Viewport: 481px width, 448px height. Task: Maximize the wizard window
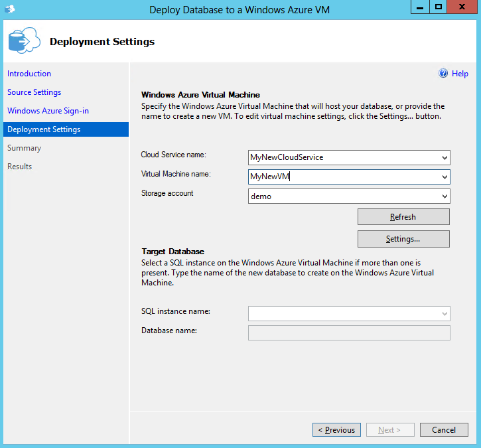coord(438,7)
